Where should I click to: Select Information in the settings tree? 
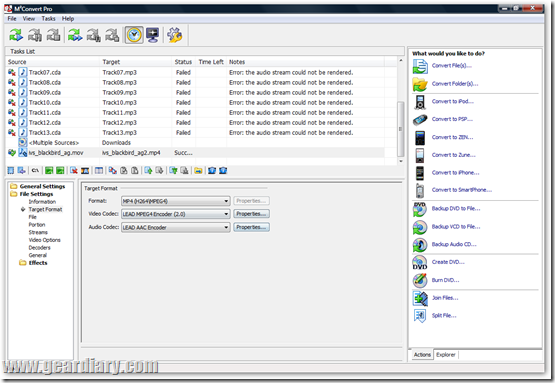pyautogui.click(x=42, y=202)
